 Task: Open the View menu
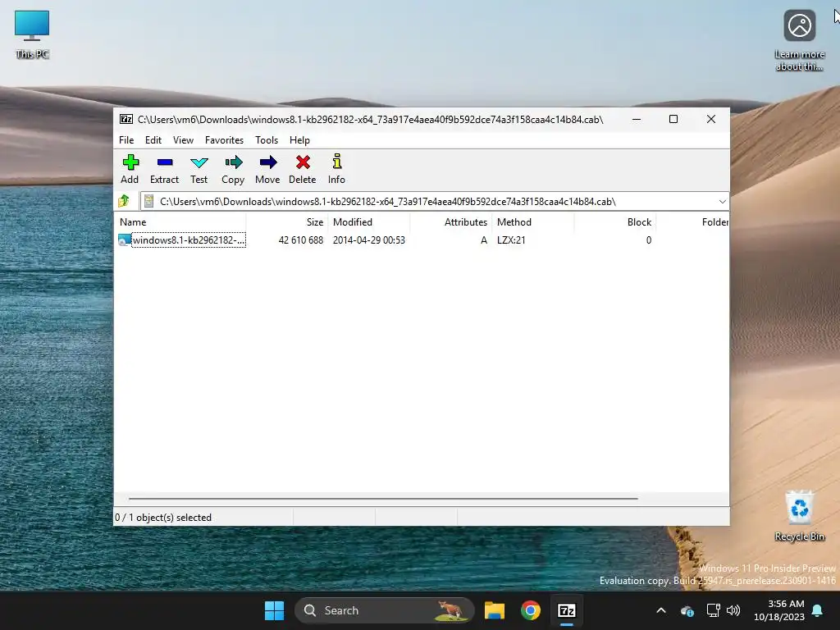point(183,139)
